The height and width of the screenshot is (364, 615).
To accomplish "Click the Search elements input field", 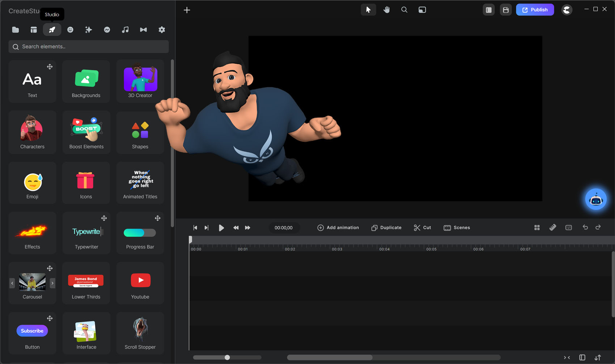I will (89, 47).
